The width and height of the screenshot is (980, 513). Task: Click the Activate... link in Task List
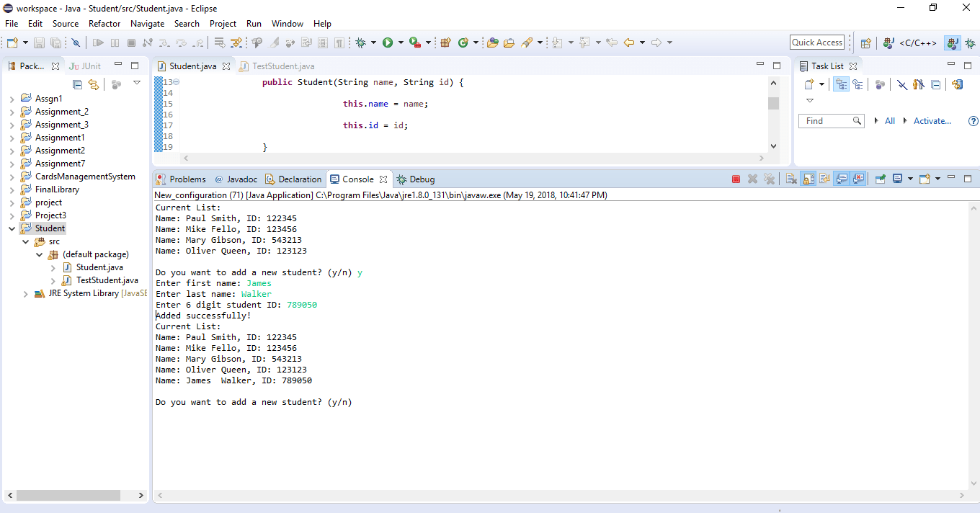pos(932,120)
